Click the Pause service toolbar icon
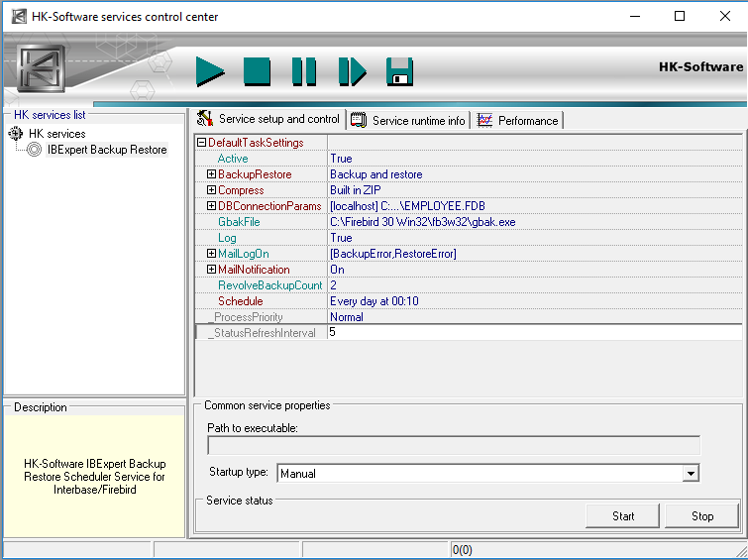The height and width of the screenshot is (560, 748). point(304,72)
